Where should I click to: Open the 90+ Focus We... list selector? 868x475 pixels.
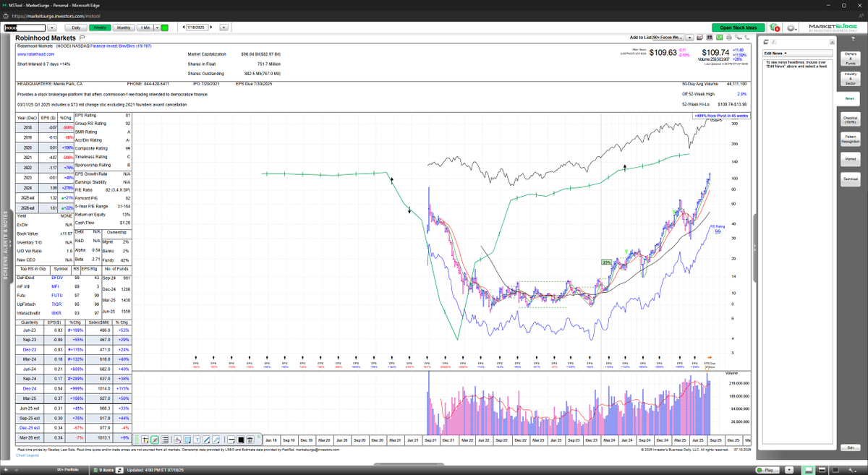(668, 38)
